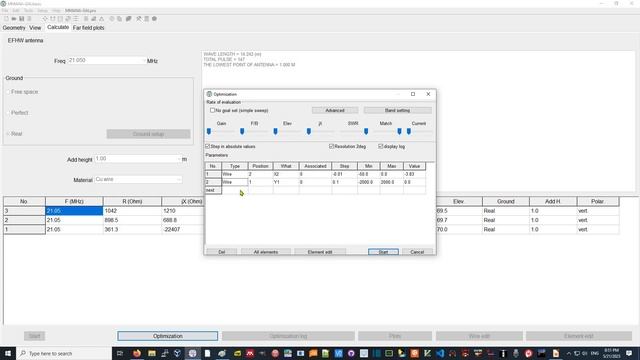Click the clock in the system tray

click(611, 353)
